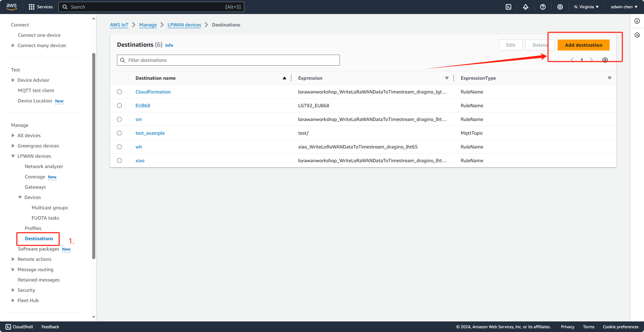Select the wh destination radio button
Viewport: 644px width, 332px height.
pos(119,147)
